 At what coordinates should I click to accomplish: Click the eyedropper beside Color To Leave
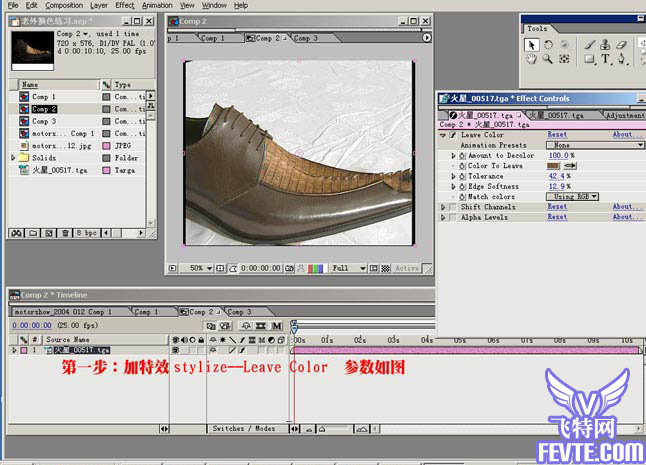[571, 166]
